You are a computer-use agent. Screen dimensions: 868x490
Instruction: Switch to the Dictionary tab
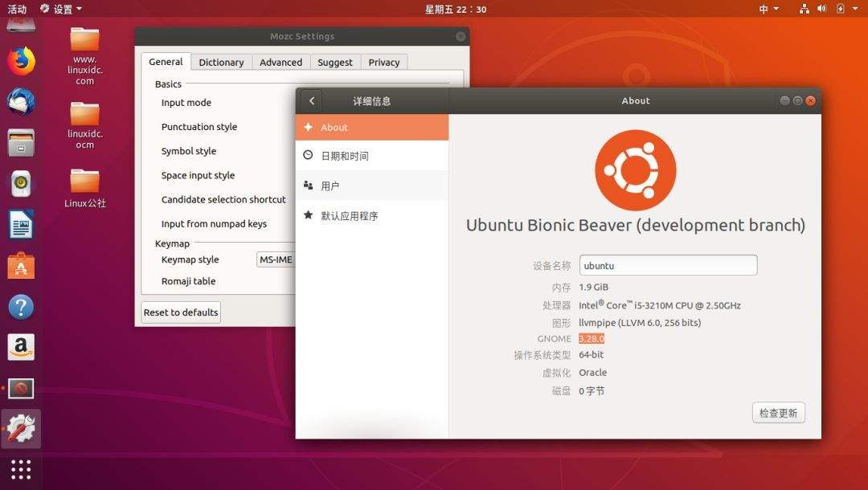click(221, 62)
